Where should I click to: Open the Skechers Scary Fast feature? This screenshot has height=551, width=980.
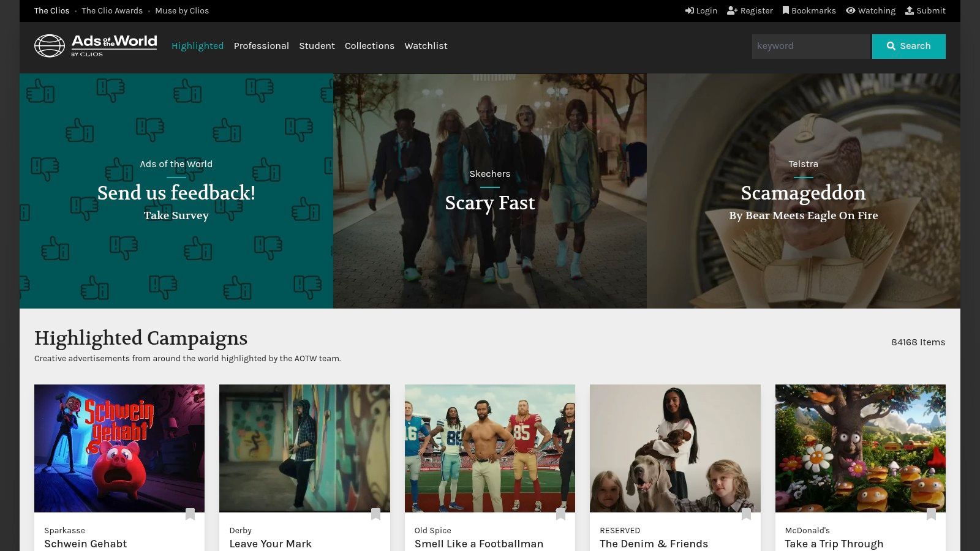(x=490, y=191)
